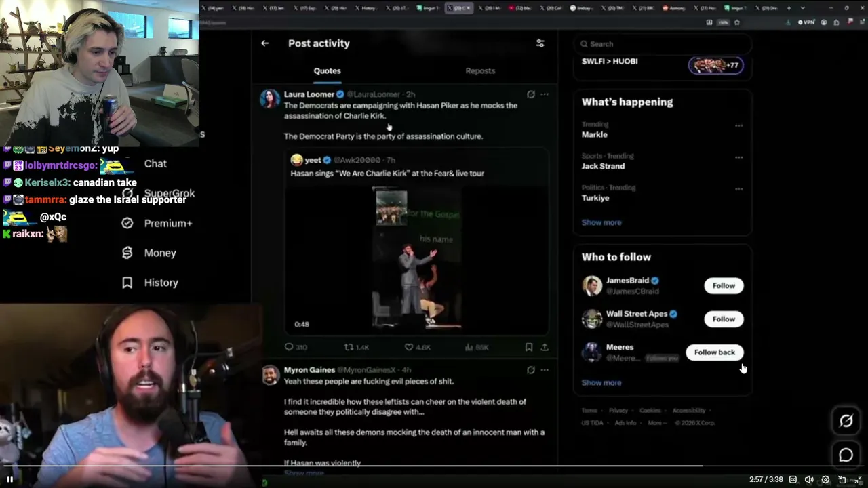Open Myron Gaines's profile name link
This screenshot has width=868, height=488.
309,370
